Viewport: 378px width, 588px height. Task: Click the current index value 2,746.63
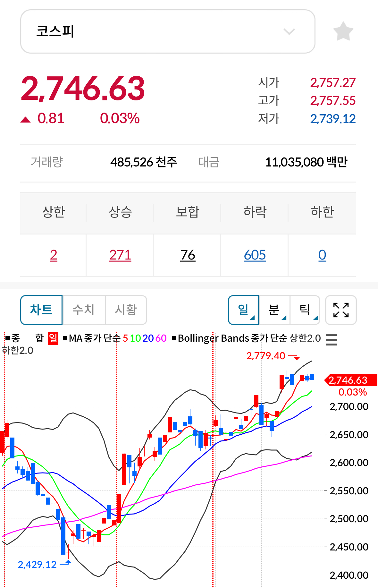coord(83,88)
